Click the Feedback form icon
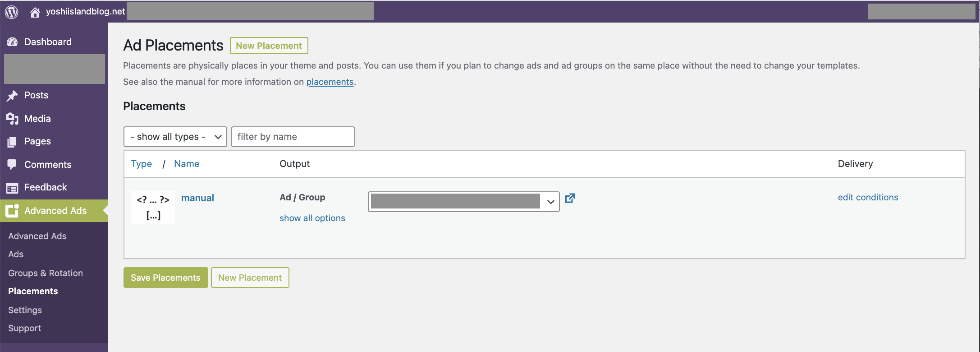 12,188
